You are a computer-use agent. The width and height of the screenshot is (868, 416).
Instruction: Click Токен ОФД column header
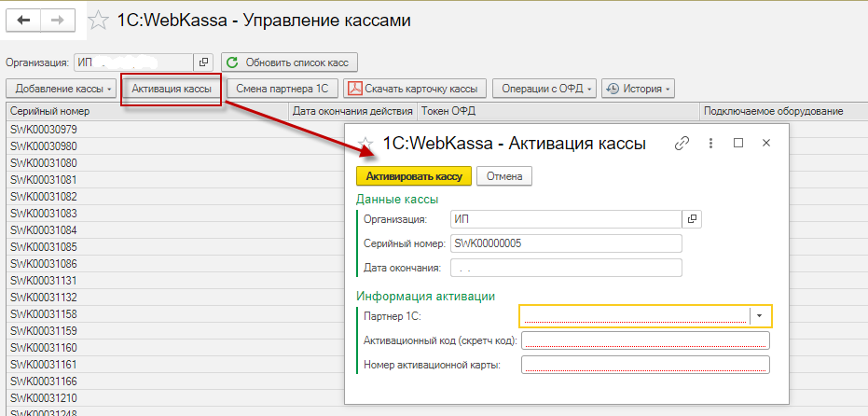click(x=558, y=111)
